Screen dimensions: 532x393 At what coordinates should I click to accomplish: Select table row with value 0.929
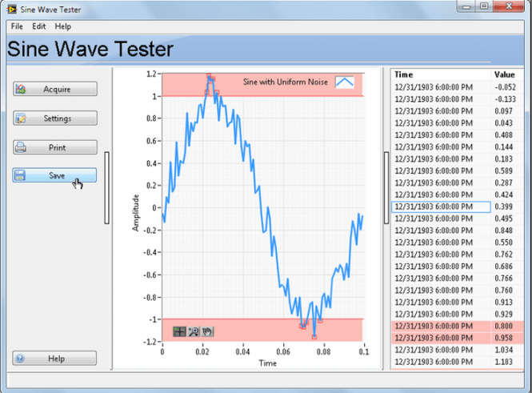(x=458, y=315)
